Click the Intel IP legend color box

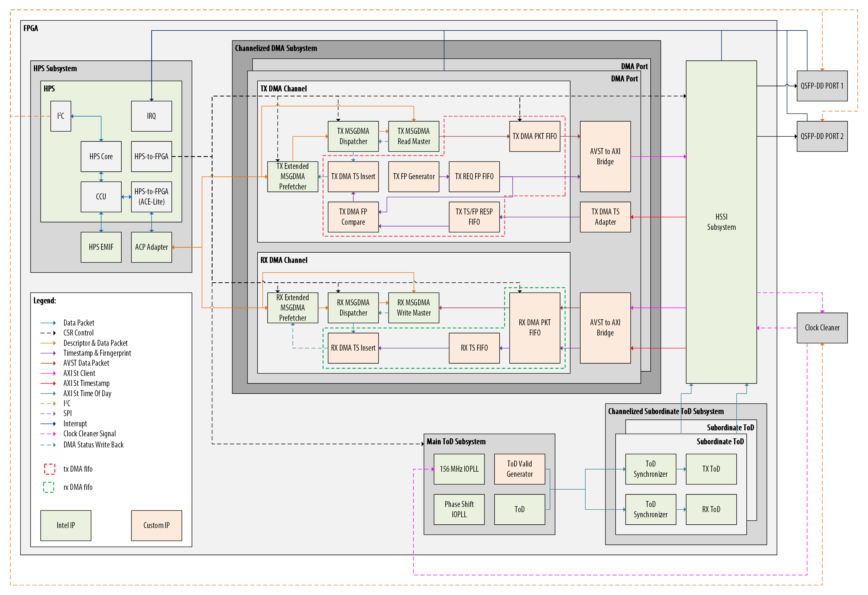[x=66, y=526]
